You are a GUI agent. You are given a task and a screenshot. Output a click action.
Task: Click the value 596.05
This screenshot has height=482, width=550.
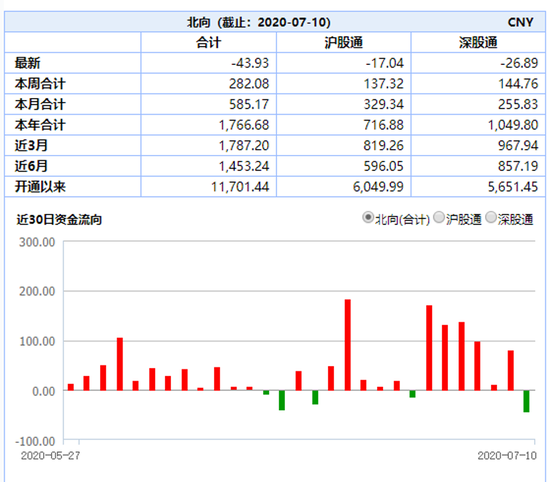pyautogui.click(x=384, y=166)
